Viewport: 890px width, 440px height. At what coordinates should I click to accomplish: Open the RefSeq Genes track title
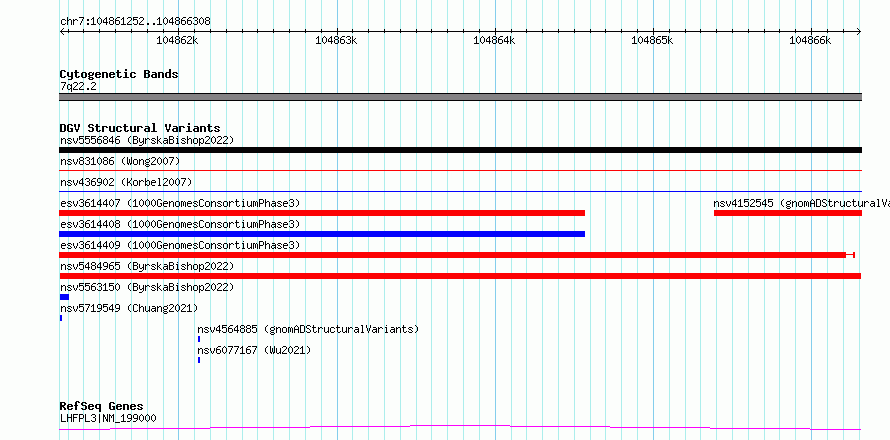(101, 407)
